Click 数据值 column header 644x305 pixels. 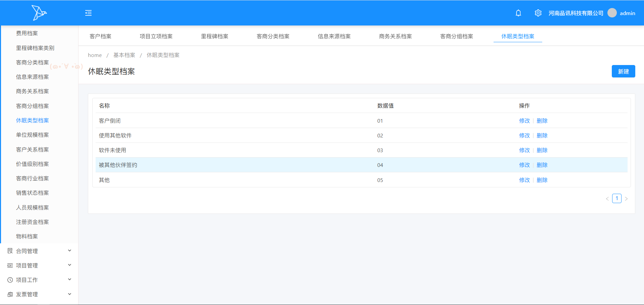pyautogui.click(x=385, y=106)
